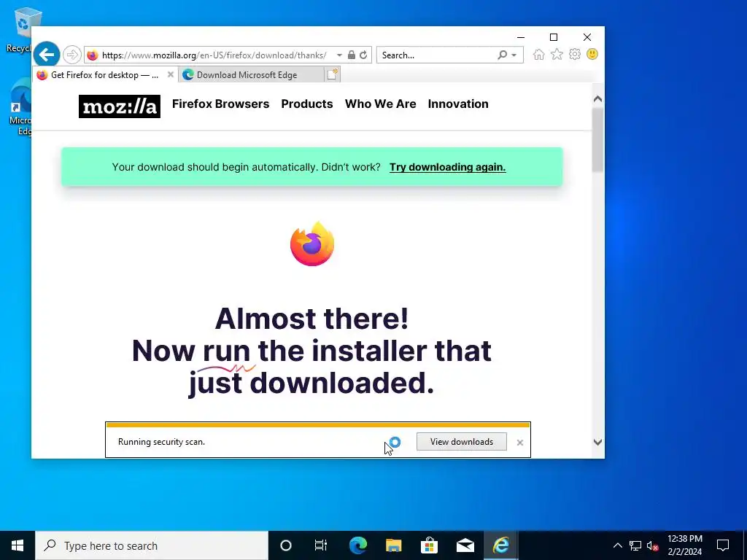Viewport: 747px width, 560px height.
Task: Open Cortana circle icon on taskbar
Action: [286, 545]
